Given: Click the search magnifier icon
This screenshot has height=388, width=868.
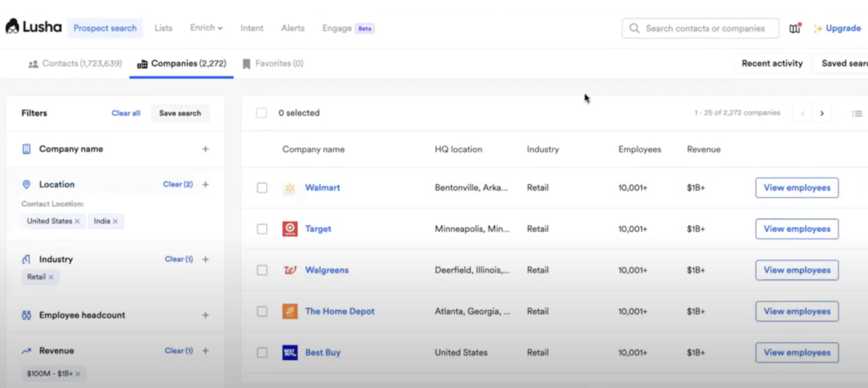Looking at the screenshot, I should tap(634, 28).
